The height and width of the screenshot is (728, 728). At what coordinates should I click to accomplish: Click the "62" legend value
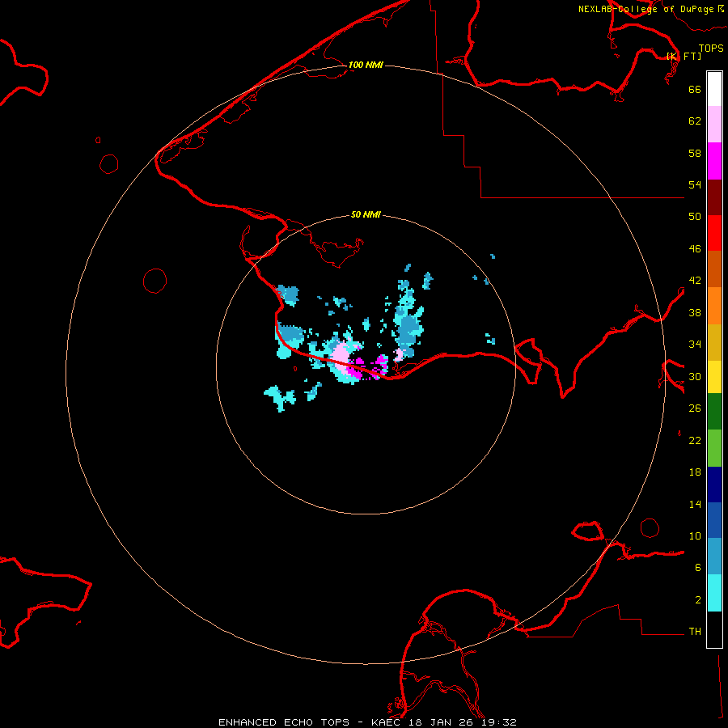[695, 121]
